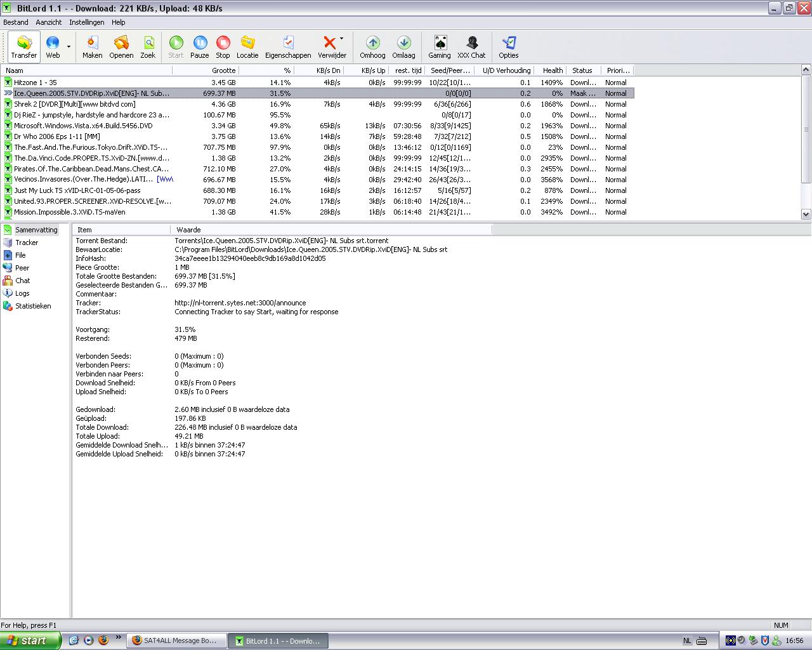Sort by KB/s Up column header

pyautogui.click(x=365, y=70)
